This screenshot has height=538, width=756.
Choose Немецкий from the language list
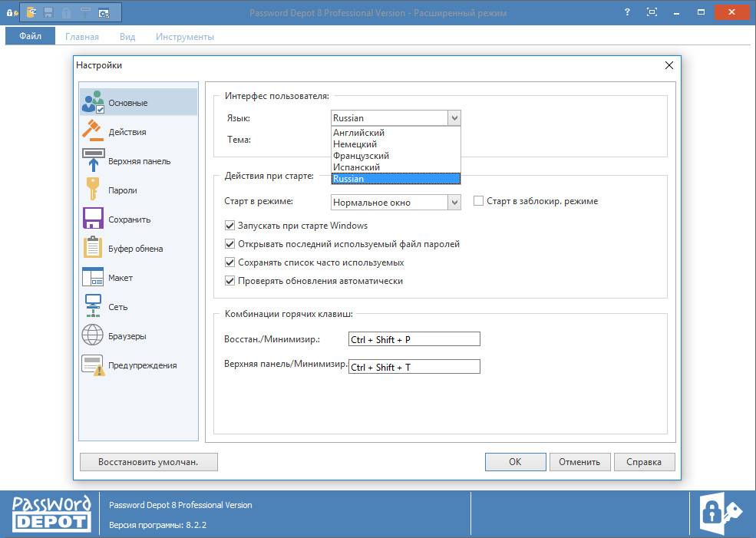tap(396, 144)
